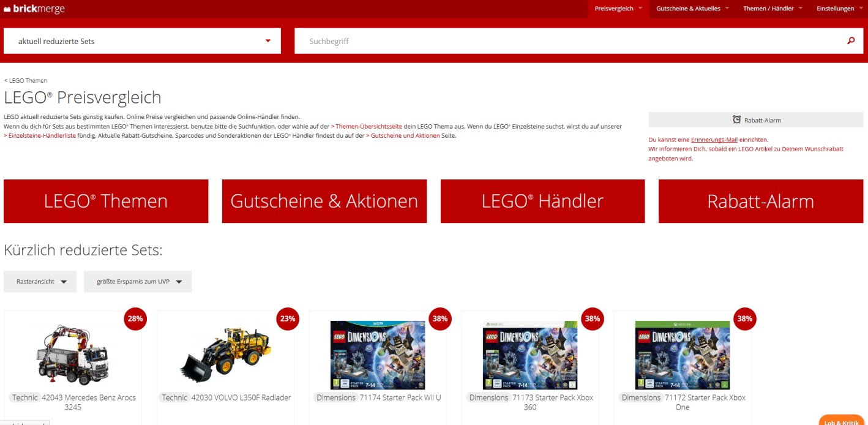Click the 28% discount badge on Mercedes Arocs

coord(135,318)
